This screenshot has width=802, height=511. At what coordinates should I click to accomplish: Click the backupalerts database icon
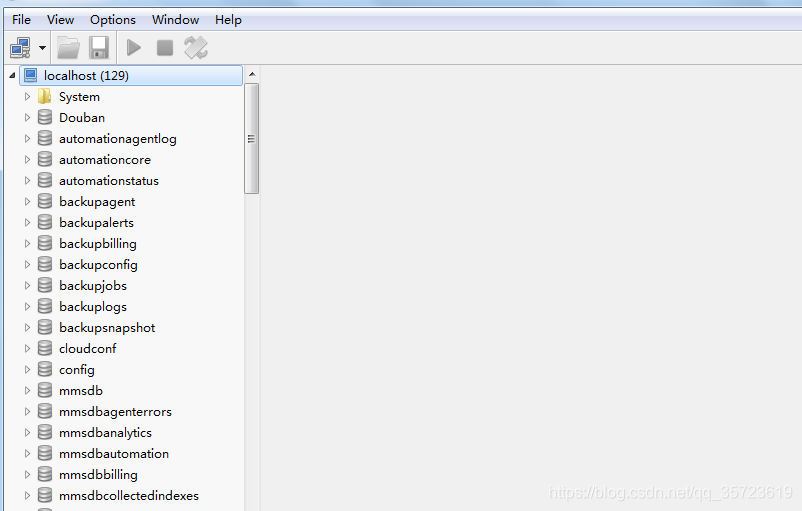click(x=45, y=222)
